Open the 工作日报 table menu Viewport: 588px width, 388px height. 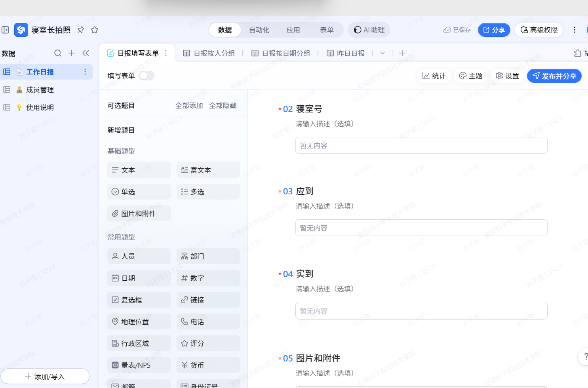click(85, 72)
